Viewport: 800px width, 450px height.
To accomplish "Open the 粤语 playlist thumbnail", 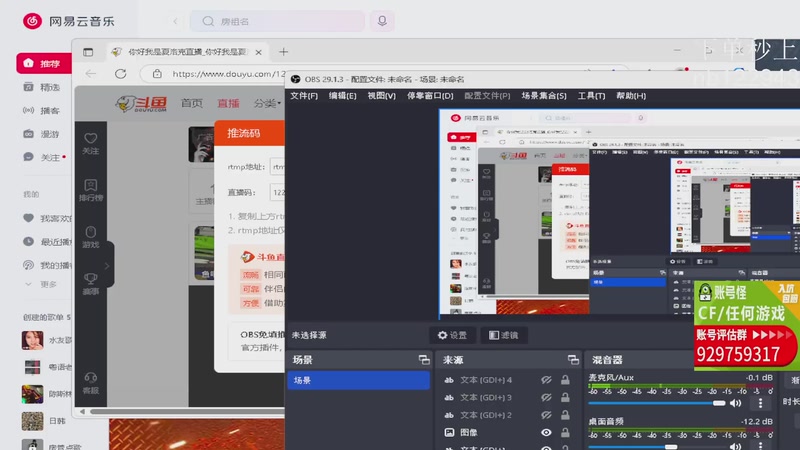I will (32, 367).
